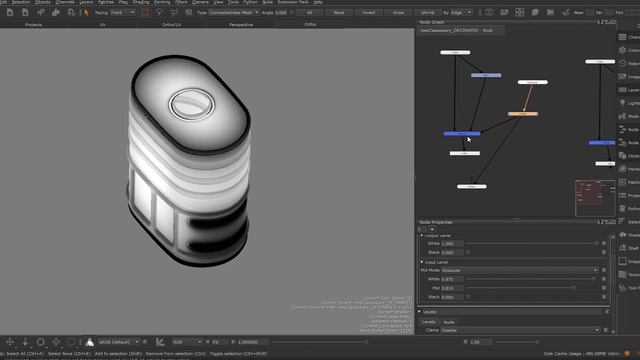640x360 pixels.
Task: Open the History palette icon in right sidebar
Action: pos(622,63)
